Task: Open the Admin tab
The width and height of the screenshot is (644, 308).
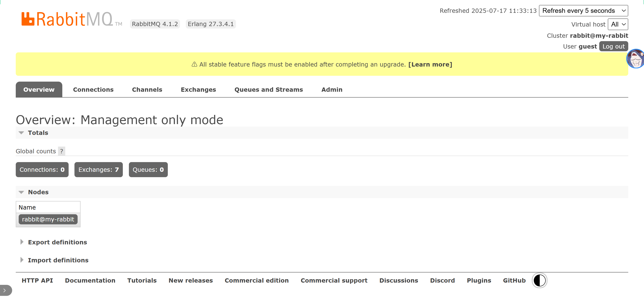Action: (332, 89)
